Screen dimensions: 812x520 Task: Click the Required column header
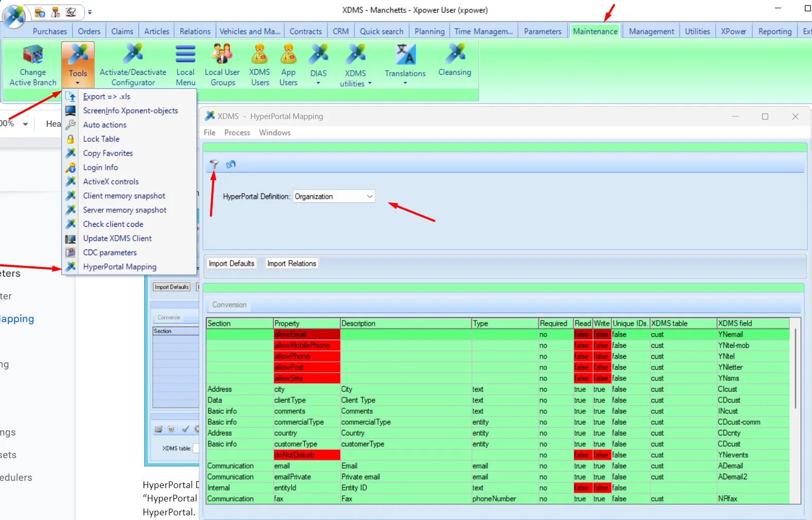556,324
